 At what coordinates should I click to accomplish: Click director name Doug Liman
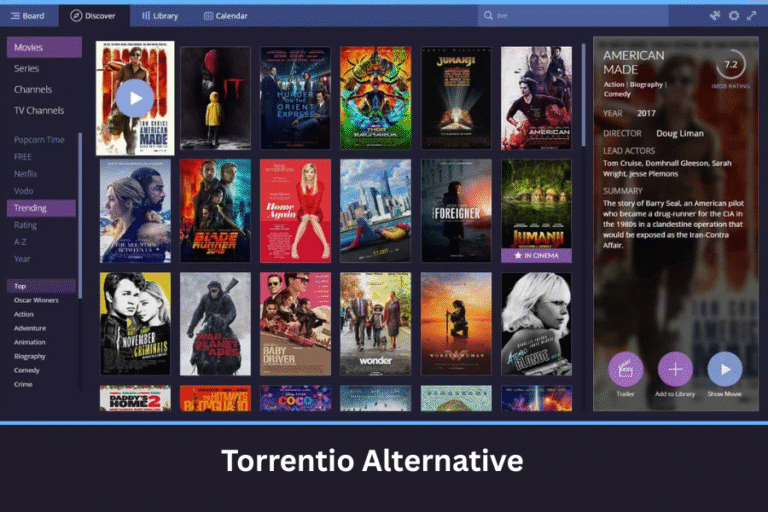[680, 133]
